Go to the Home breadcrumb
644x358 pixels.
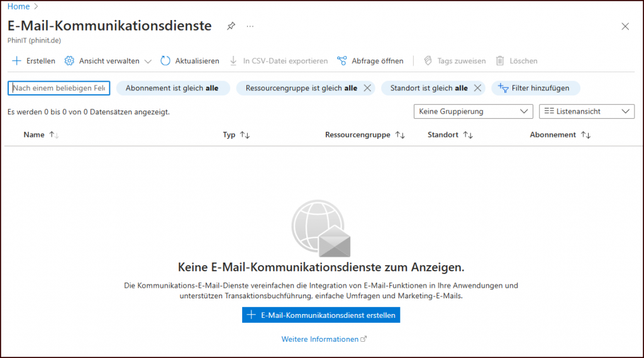18,6
